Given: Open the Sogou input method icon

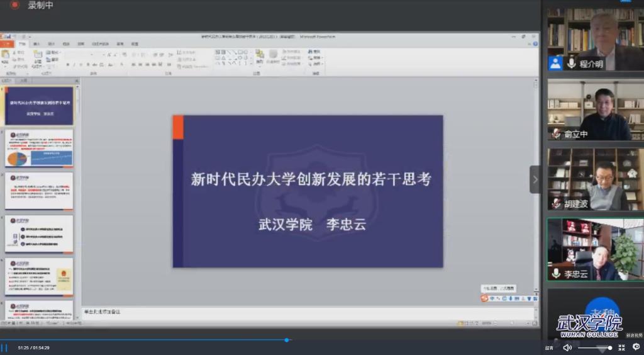Looking at the screenshot, I should point(485,298).
